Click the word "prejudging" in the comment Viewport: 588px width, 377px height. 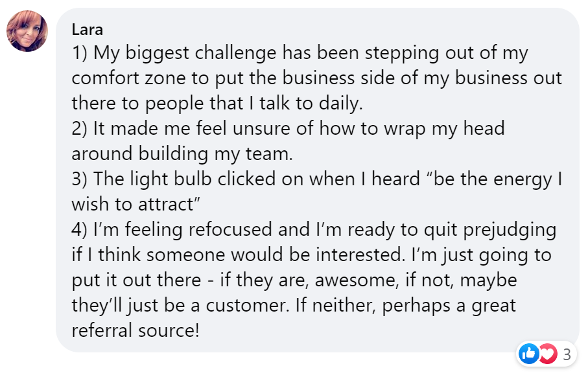point(510,230)
